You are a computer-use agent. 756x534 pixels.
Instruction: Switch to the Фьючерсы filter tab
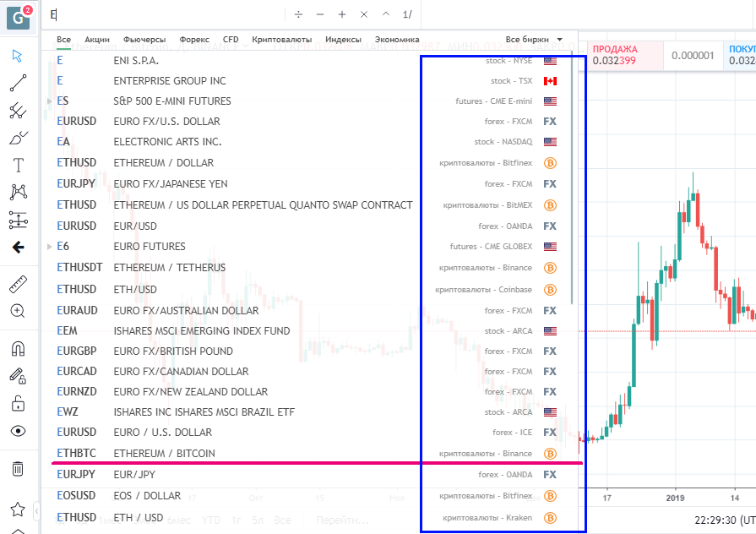[x=144, y=40]
